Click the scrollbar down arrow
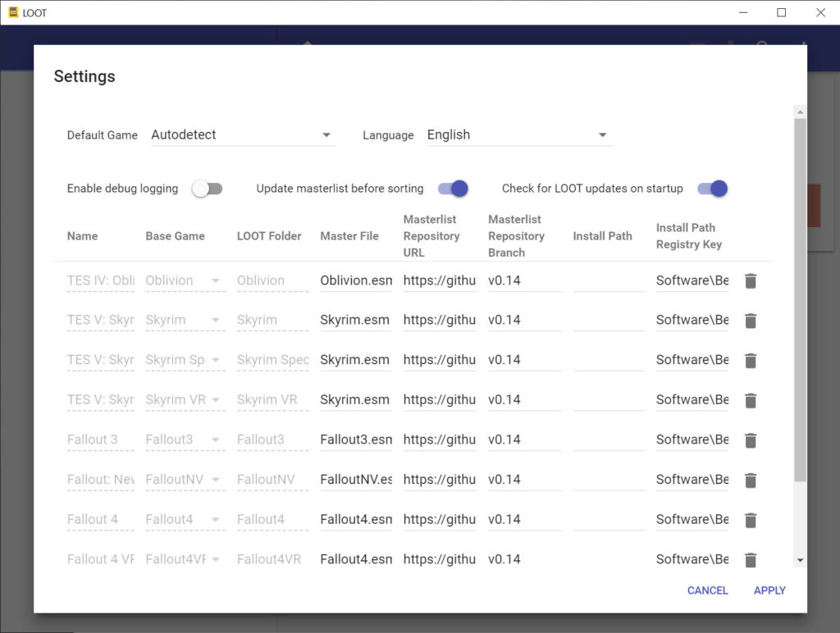The height and width of the screenshot is (633, 840). [800, 560]
